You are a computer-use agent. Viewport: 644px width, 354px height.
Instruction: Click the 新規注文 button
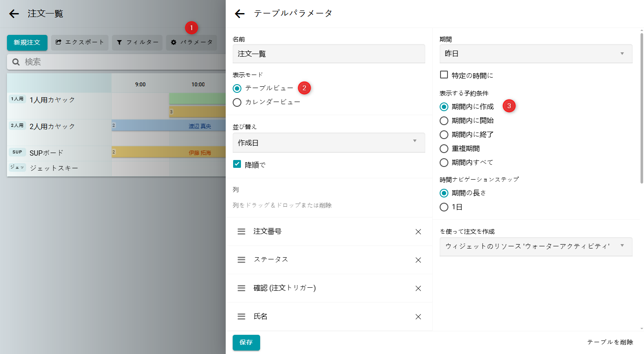(x=27, y=43)
